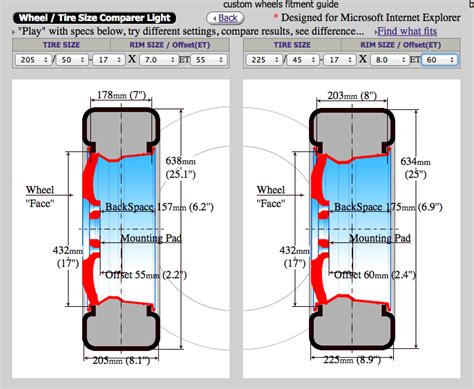The width and height of the screenshot is (474, 389).
Task: Open right tire width dropdown showing 225
Action: point(265,60)
